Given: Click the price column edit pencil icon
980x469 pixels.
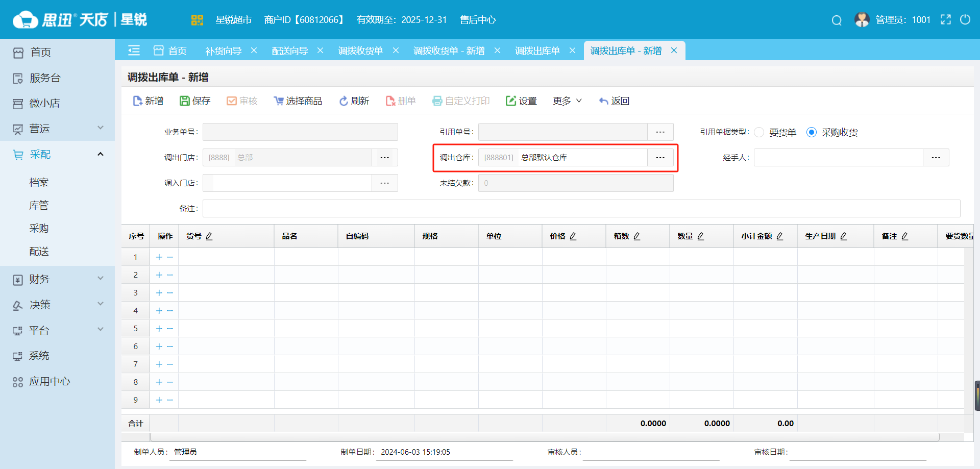Looking at the screenshot, I should coord(573,236).
